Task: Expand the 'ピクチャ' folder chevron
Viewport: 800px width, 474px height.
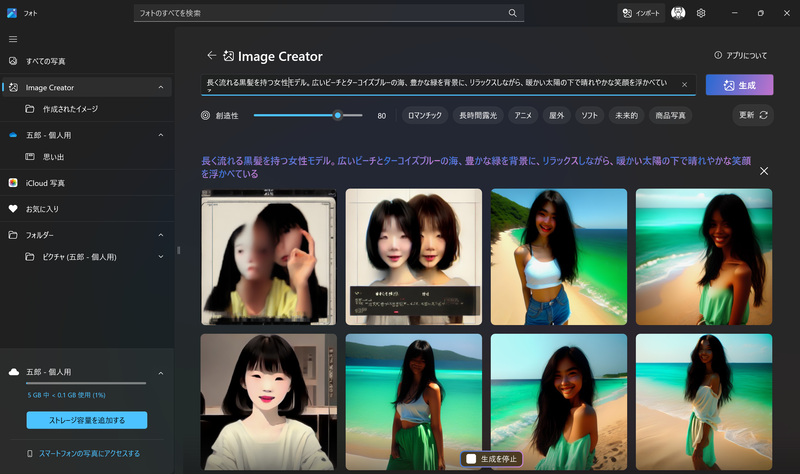Action: pos(161,257)
